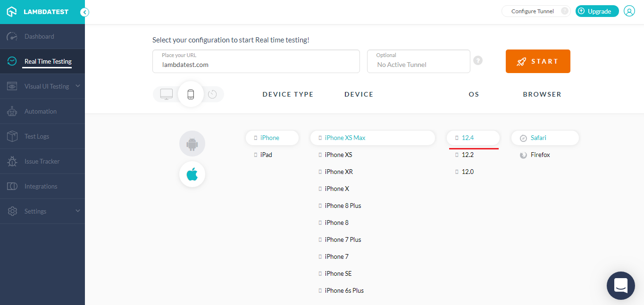
Task: Collapse the sidebar with the arrow icon
Action: point(84,12)
